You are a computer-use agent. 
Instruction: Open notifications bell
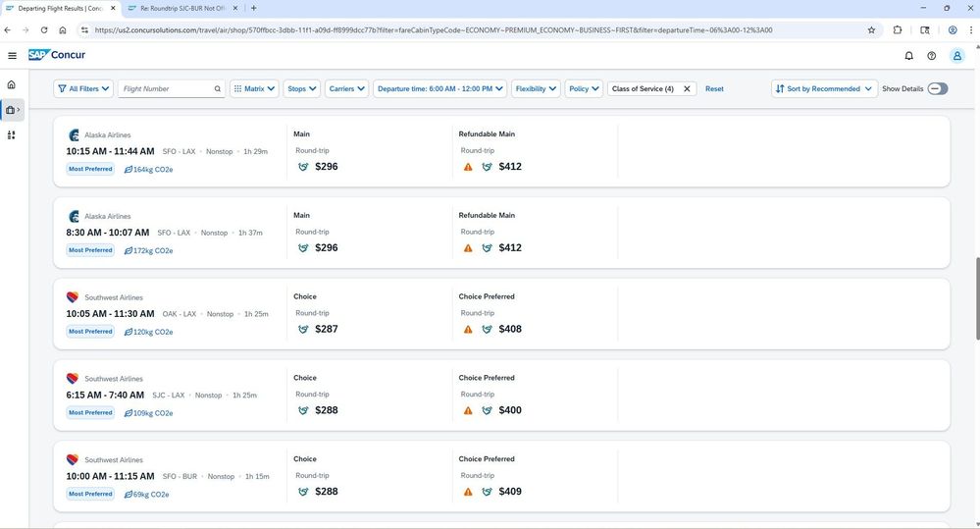click(908, 56)
